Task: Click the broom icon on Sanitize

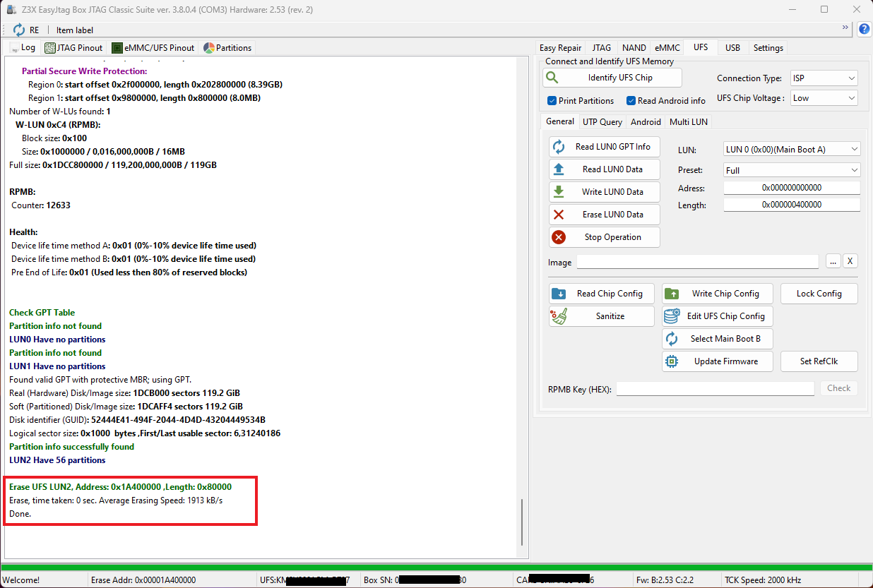Action: point(559,316)
